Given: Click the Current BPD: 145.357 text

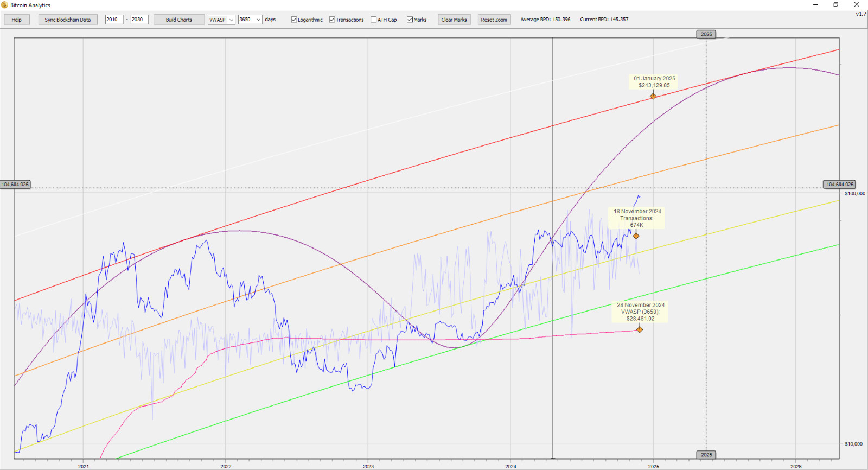Looking at the screenshot, I should tap(604, 20).
